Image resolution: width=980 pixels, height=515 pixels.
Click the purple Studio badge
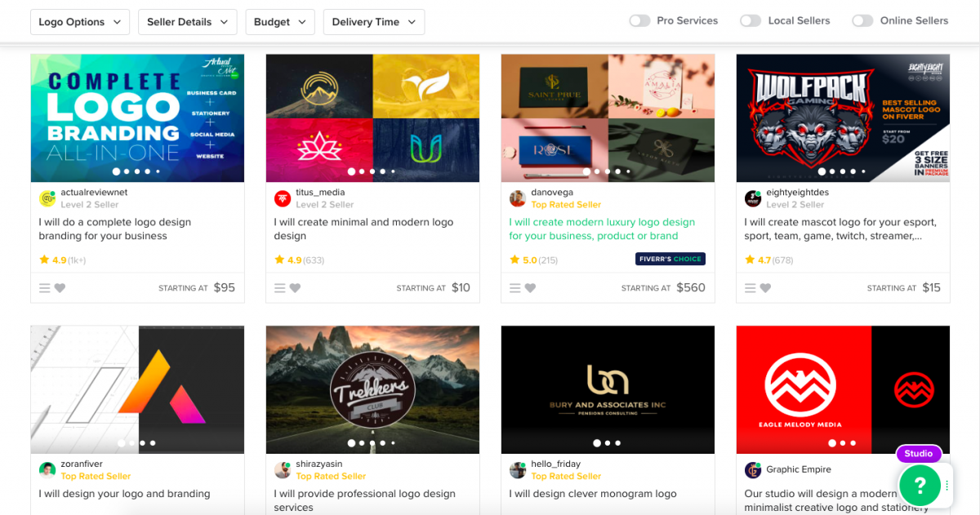[x=919, y=454]
